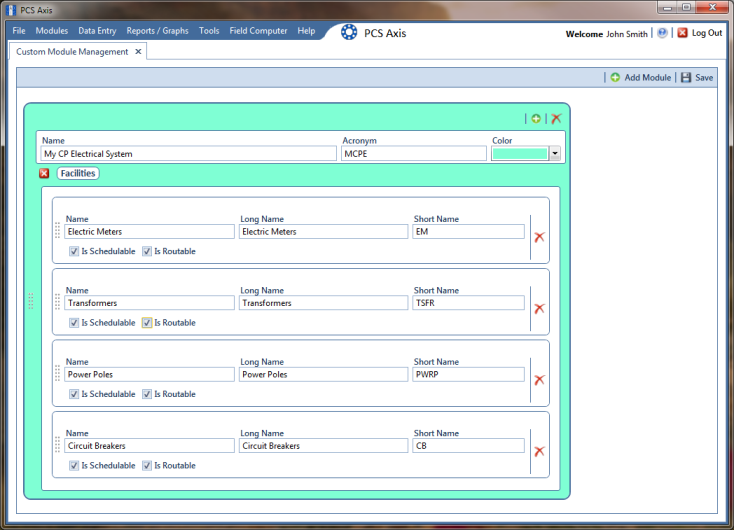Toggle Is Routable for Circuit Breakers
Screen dimensions: 734x530
[147, 465]
